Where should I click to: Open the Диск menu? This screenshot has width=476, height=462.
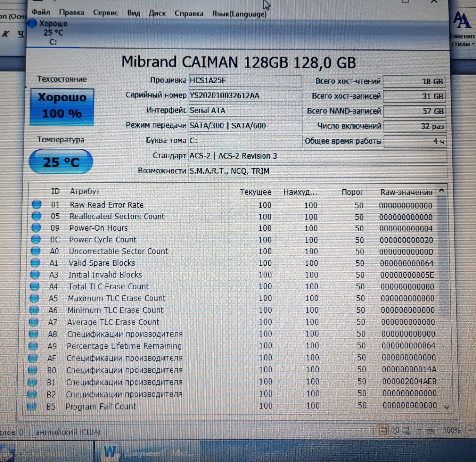coord(157,14)
